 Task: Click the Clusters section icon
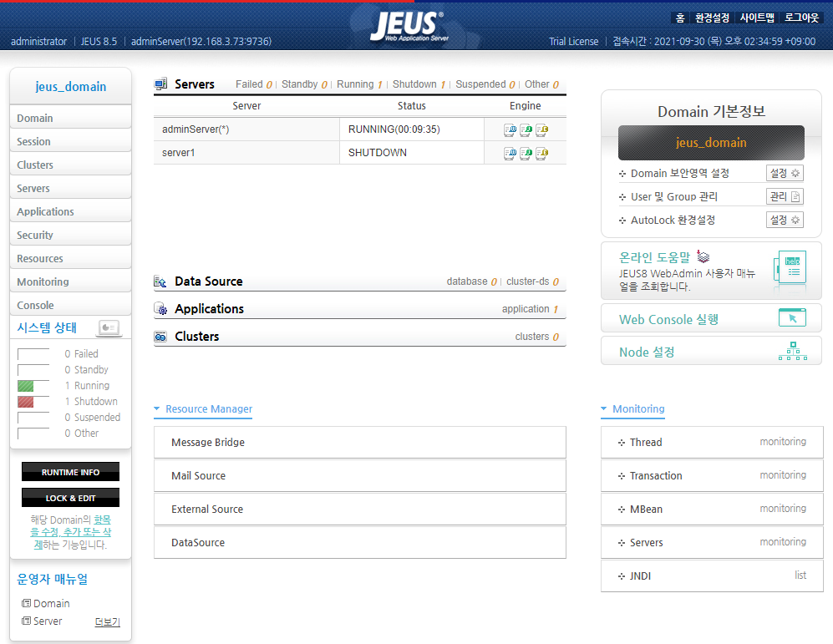160,337
